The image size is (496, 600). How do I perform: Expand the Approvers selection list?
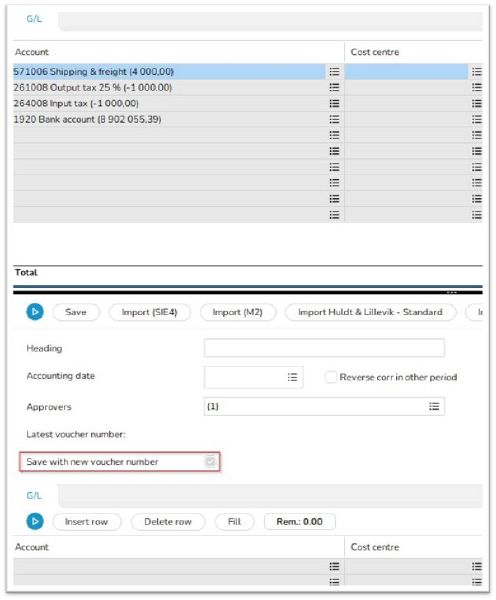434,406
